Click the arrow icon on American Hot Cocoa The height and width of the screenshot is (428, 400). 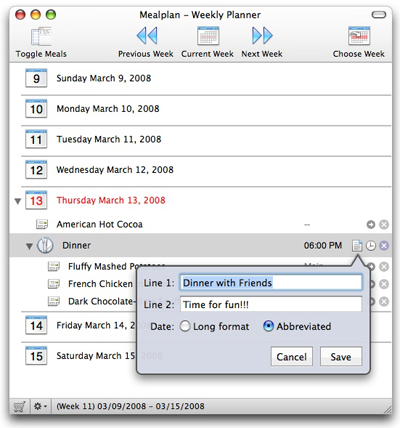coord(371,225)
